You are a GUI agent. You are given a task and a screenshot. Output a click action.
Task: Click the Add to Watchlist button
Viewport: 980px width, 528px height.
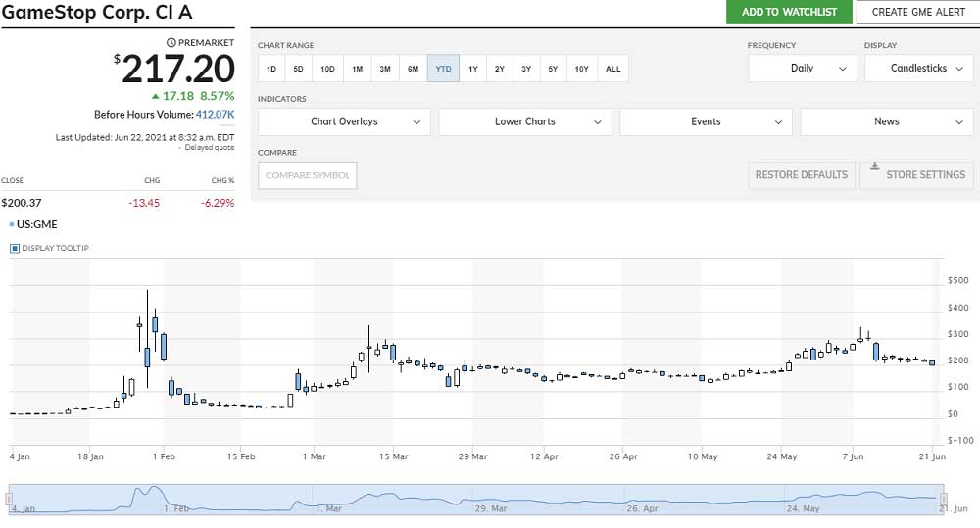(789, 12)
